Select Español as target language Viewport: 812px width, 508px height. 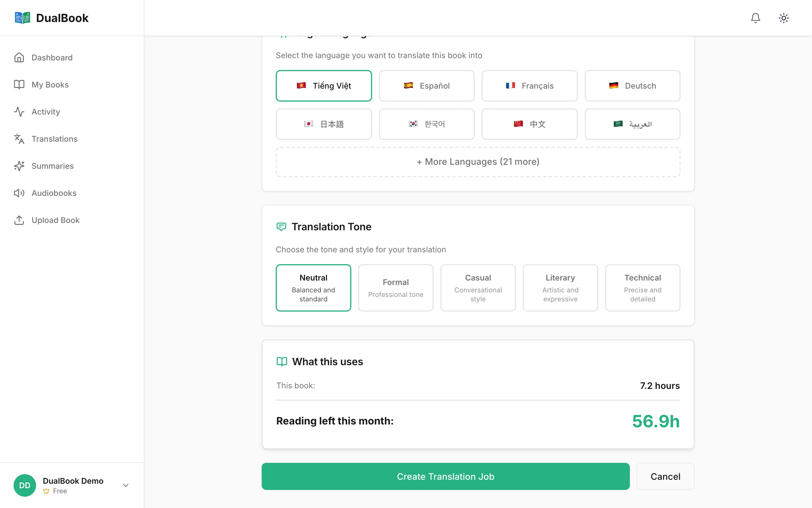(427, 86)
